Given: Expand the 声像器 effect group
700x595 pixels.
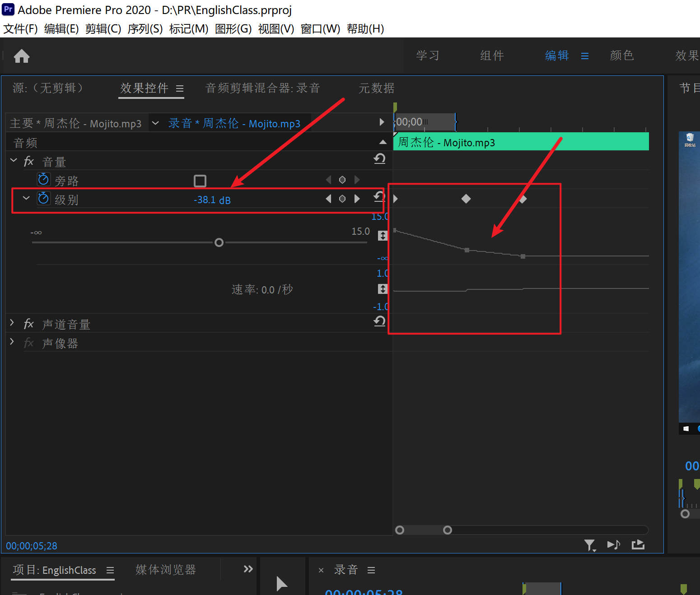Looking at the screenshot, I should tap(12, 341).
